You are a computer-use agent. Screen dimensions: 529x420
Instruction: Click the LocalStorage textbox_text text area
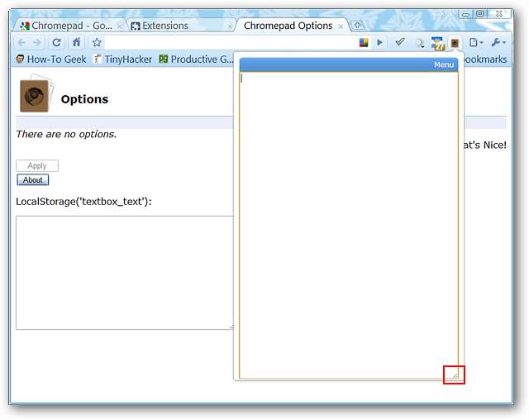125,273
